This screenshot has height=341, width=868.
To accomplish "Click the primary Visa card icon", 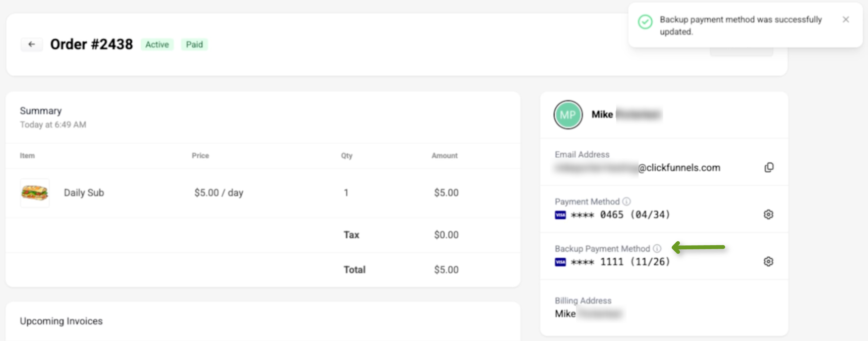I will [x=560, y=215].
